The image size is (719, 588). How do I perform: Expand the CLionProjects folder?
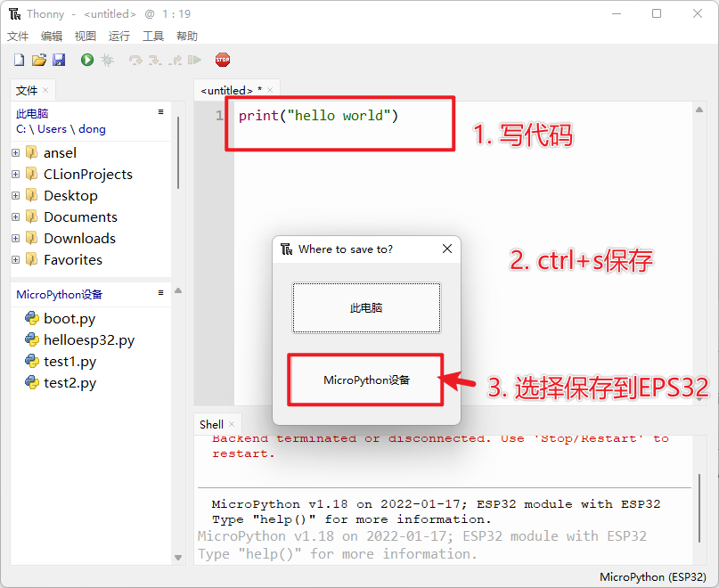coord(15,175)
